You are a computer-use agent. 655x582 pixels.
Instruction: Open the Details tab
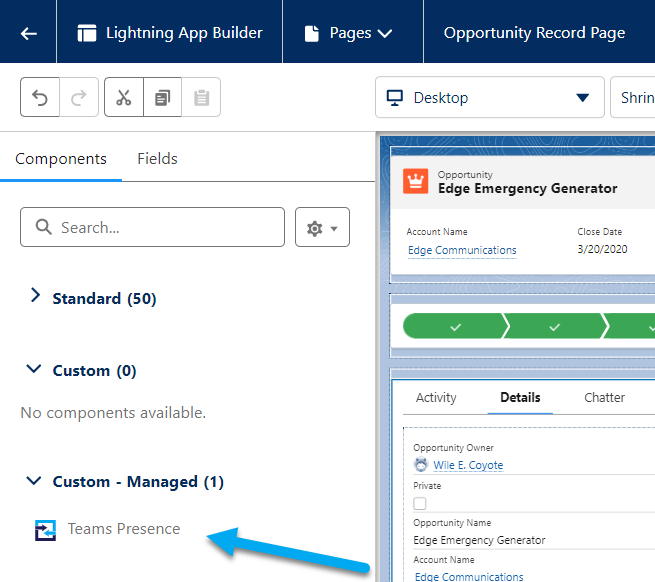(x=520, y=397)
